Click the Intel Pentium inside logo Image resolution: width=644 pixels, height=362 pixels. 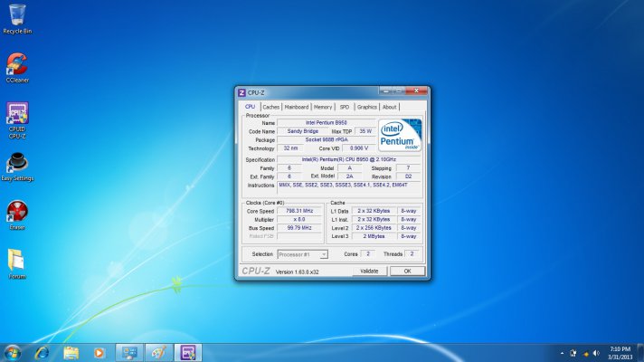click(x=400, y=135)
